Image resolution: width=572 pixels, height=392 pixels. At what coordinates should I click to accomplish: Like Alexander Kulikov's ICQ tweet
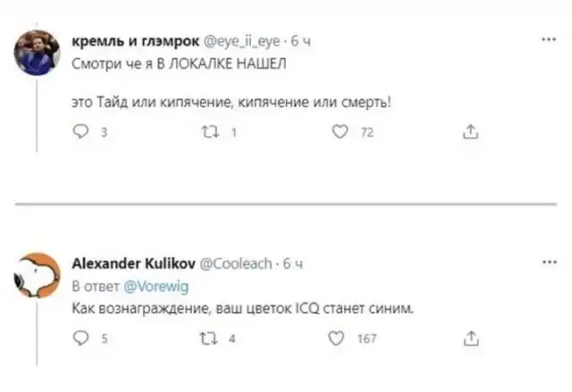click(339, 339)
